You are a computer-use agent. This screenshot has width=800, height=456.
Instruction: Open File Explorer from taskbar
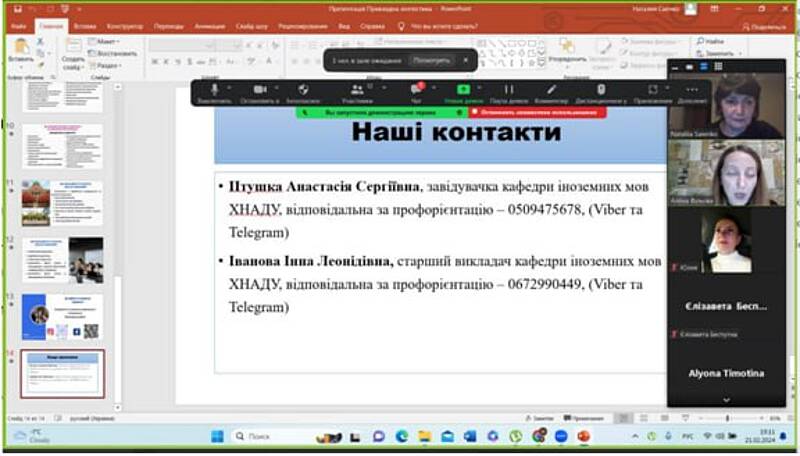coord(424,437)
